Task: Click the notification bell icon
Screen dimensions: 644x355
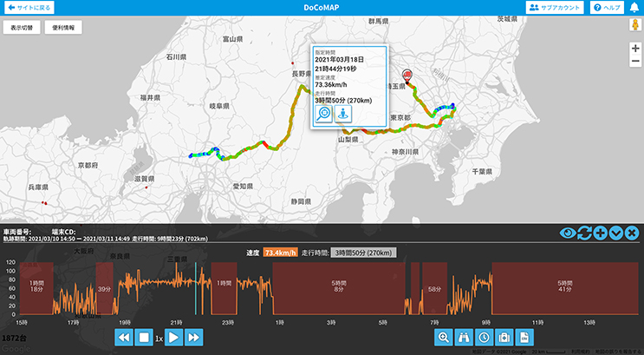Action: coord(634,7)
